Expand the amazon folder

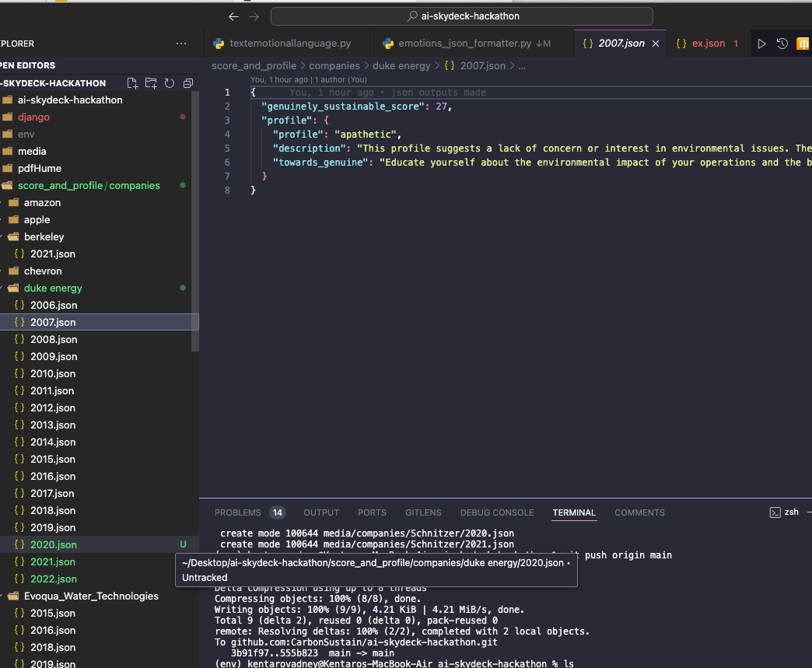42,202
